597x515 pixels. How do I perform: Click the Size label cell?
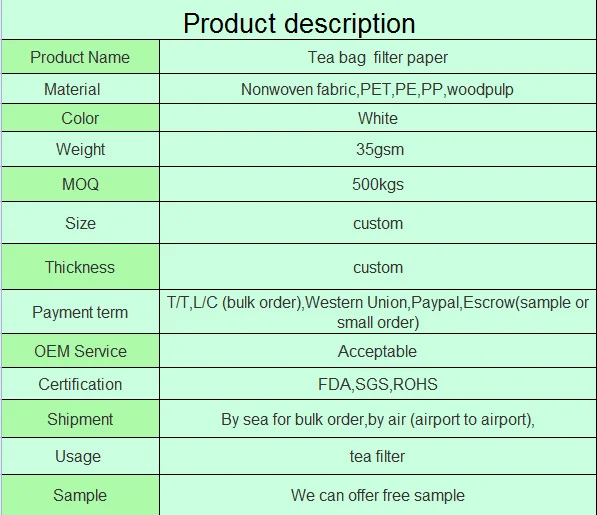pos(80,223)
